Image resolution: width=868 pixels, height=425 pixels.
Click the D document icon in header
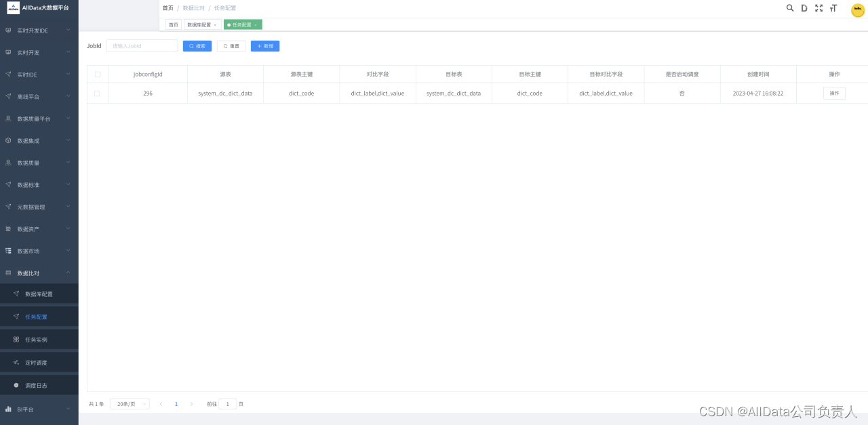(804, 8)
